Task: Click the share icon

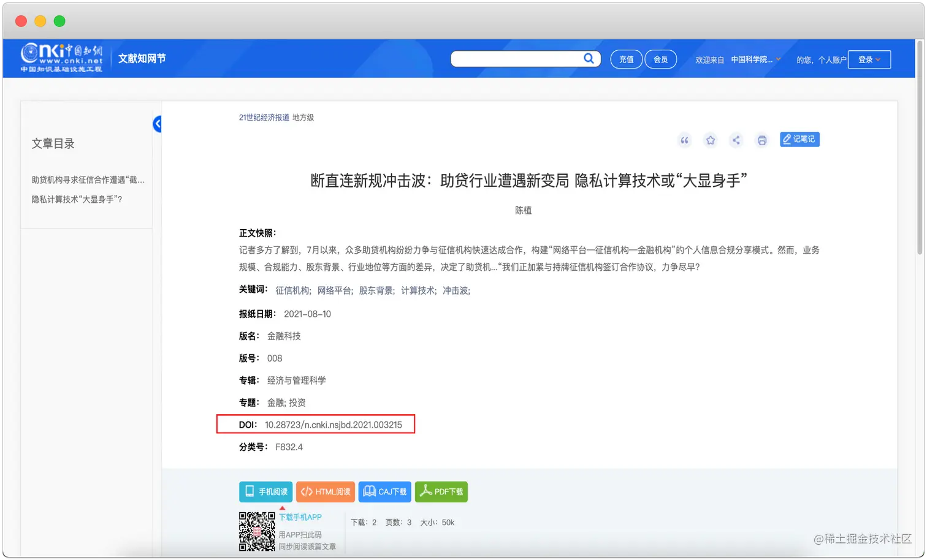Action: tap(736, 140)
